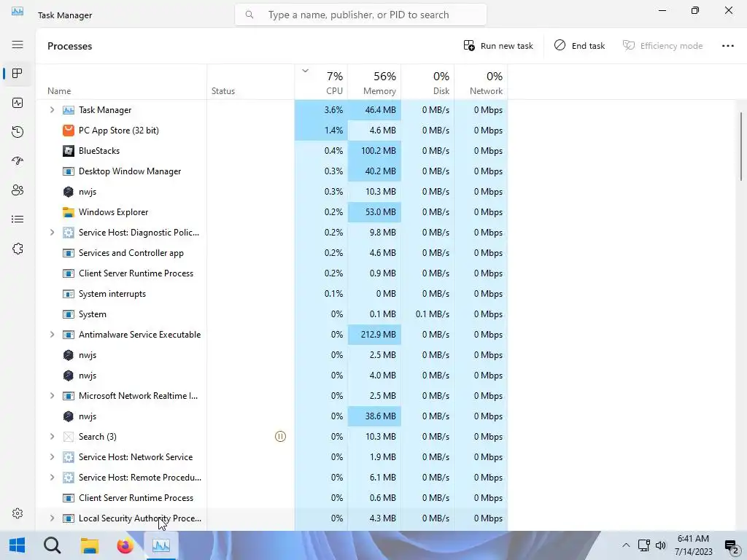The height and width of the screenshot is (560, 747).
Task: Expand Local Security Authority Process row
Action: click(52, 518)
